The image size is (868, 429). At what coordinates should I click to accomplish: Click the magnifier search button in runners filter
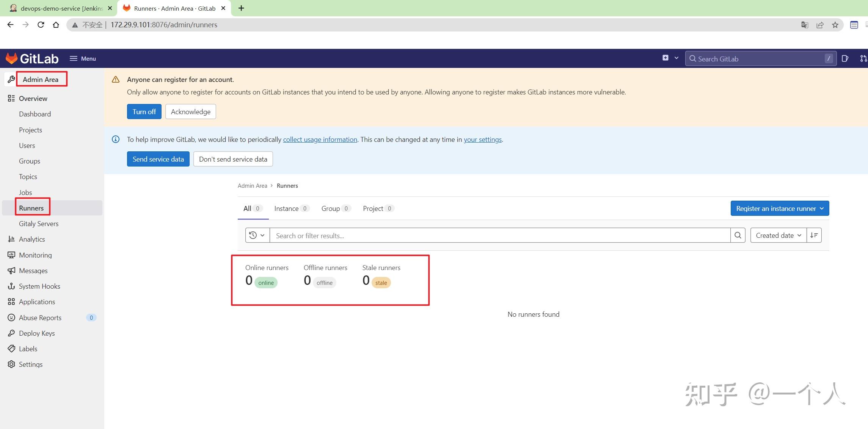738,235
